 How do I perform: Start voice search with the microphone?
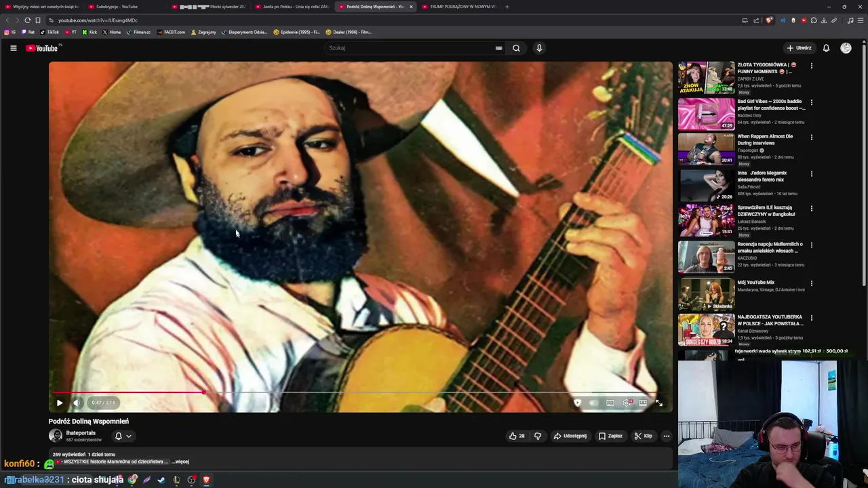tap(539, 48)
